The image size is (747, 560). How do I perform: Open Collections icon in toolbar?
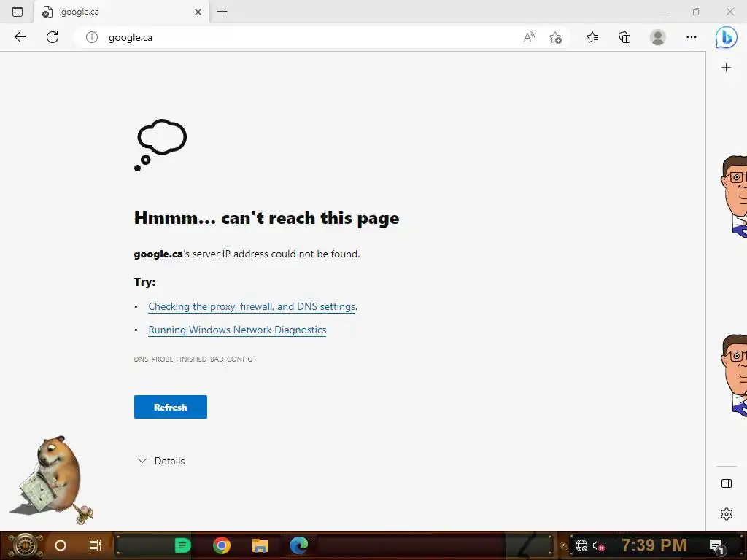(x=624, y=37)
